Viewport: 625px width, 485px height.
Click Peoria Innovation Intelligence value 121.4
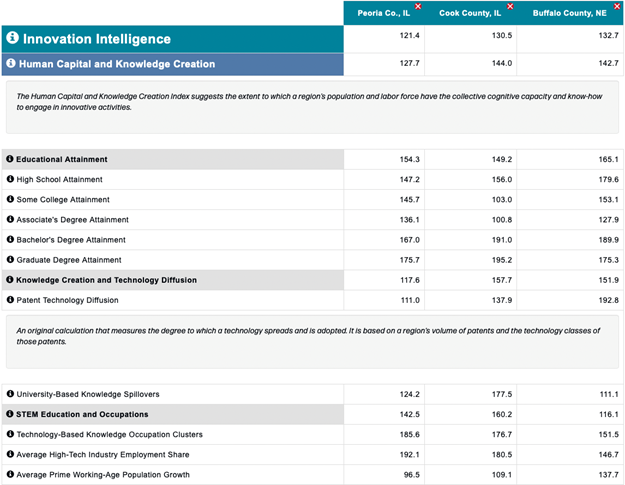(x=410, y=35)
